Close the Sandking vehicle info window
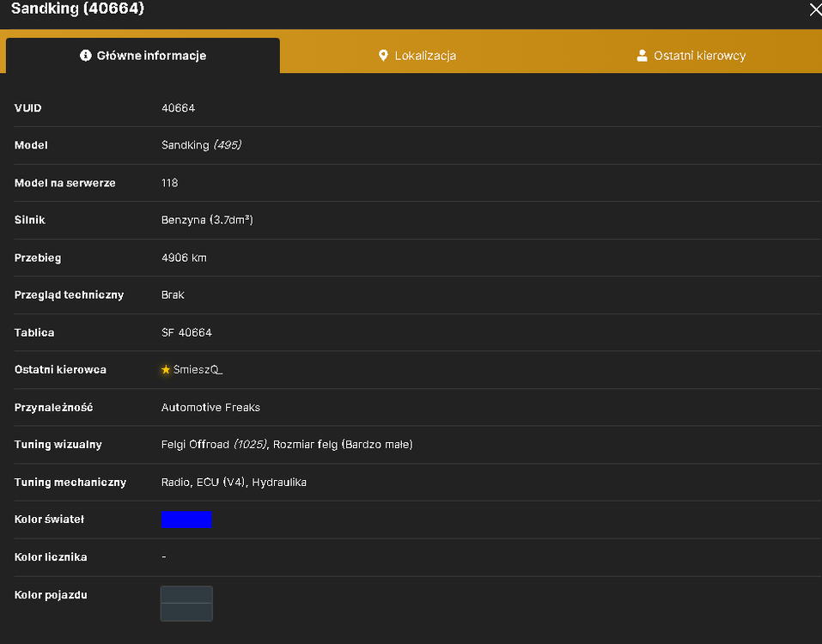The image size is (822, 644). click(x=815, y=9)
